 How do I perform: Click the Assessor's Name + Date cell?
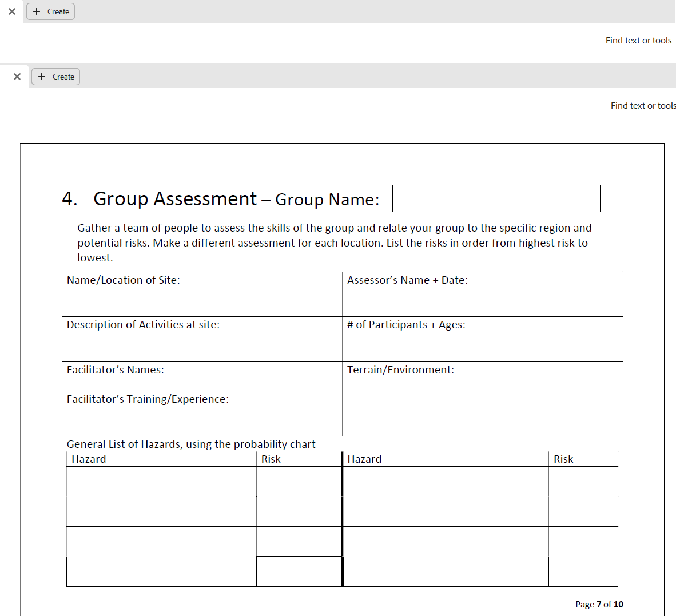click(482, 295)
